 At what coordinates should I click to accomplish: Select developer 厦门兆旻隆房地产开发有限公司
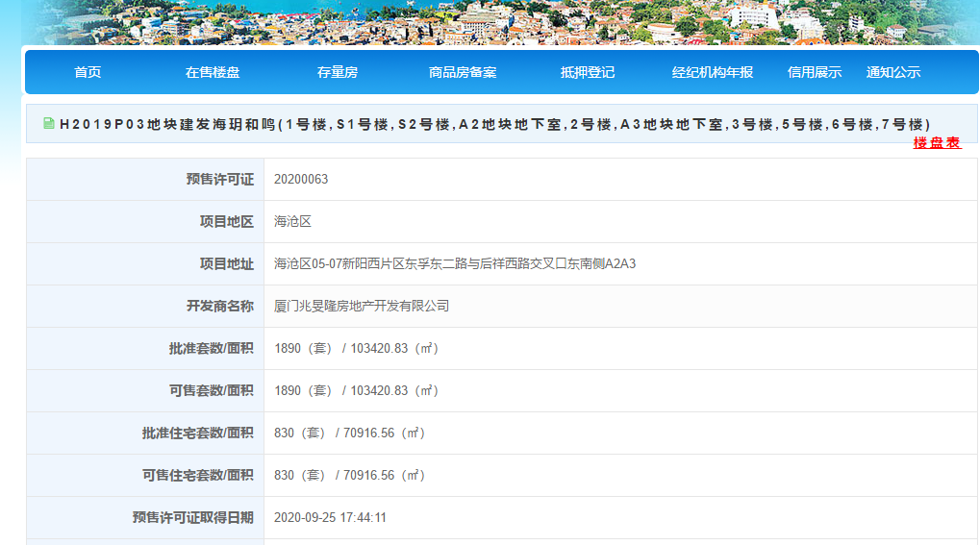click(x=362, y=307)
